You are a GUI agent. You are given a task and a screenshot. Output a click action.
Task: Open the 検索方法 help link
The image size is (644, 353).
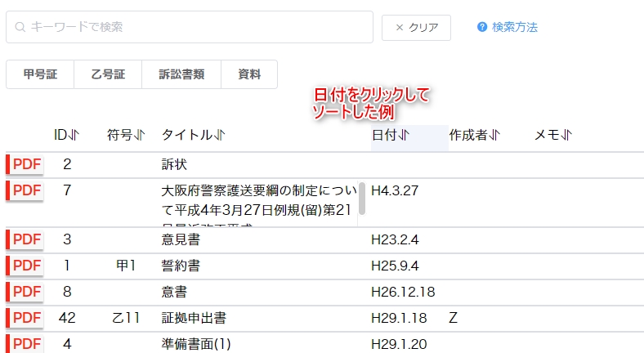514,27
